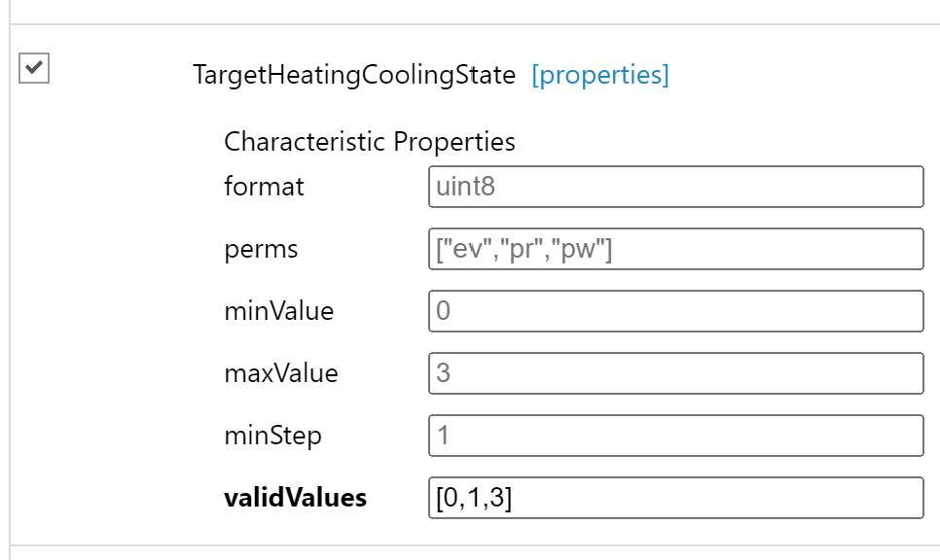Uncheck the TargetHeatingCoolingState checkbox
The width and height of the screenshot is (940, 560).
pos(34,69)
